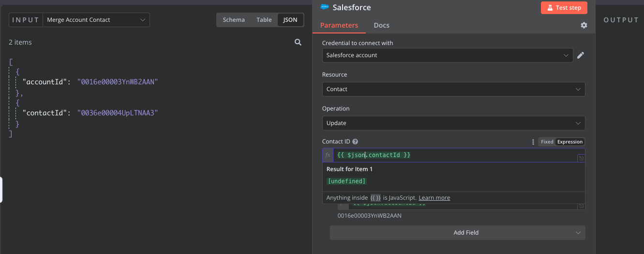
Task: Click the contactId value 0036e00004UpLTNAA3 in JSON
Action: pyautogui.click(x=118, y=113)
